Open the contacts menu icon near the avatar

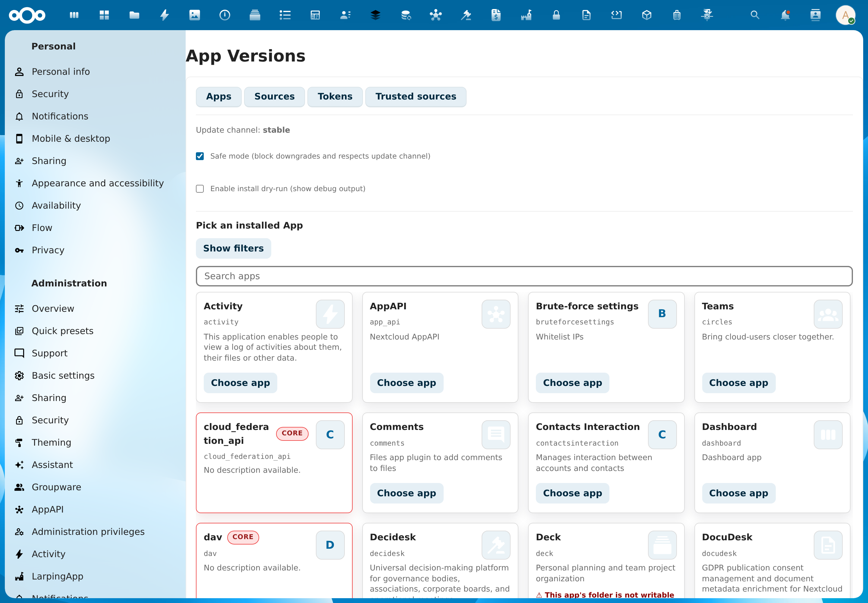click(x=816, y=15)
